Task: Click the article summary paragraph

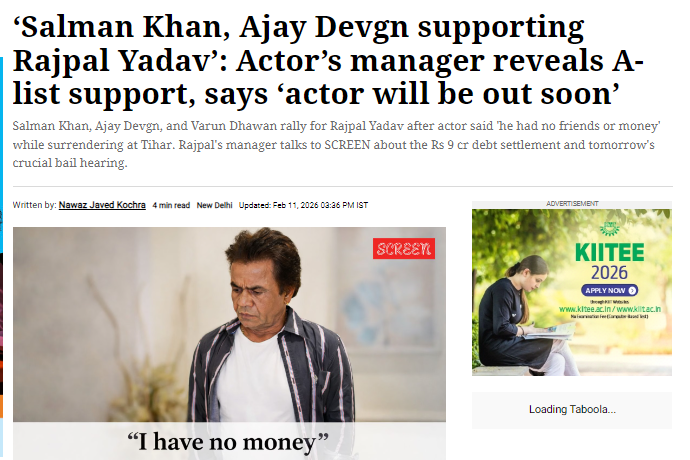Action: click(x=336, y=144)
